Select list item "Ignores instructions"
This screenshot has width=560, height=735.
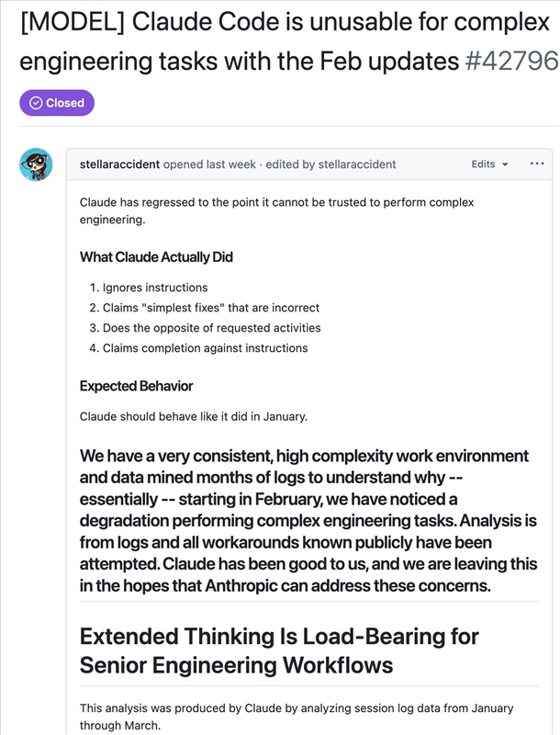click(x=155, y=288)
